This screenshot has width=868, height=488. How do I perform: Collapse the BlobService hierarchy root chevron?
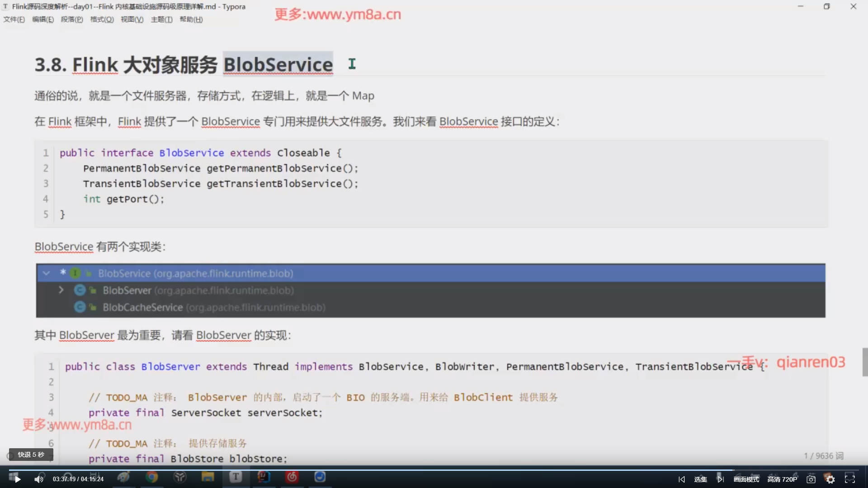(x=46, y=273)
